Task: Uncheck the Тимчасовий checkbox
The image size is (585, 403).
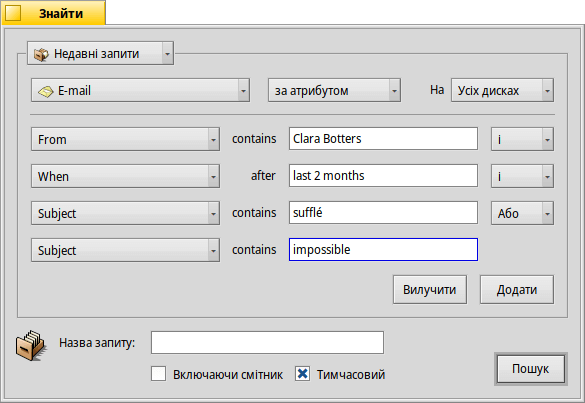Action: coord(303,374)
